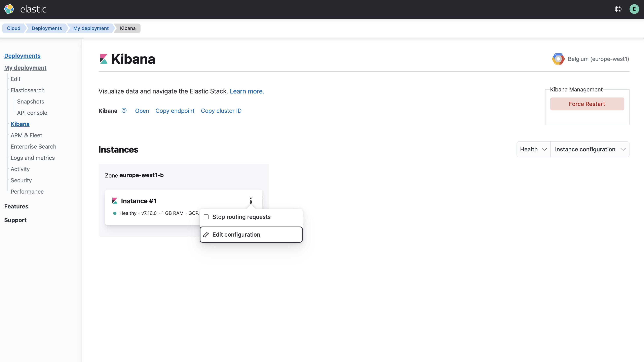Viewport: 644px width, 362px height.
Task: Open Logs and metrics in the sidebar
Action: click(33, 158)
